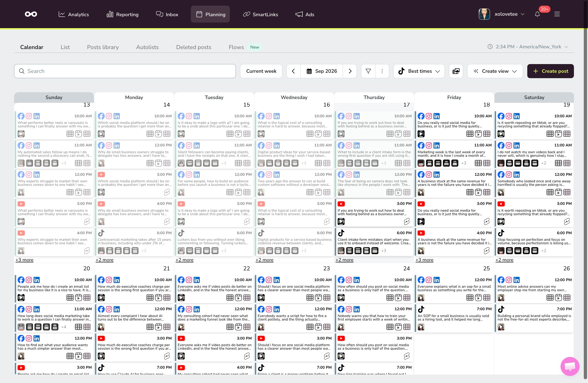Click the Planning nav button
The height and width of the screenshot is (383, 588).
[210, 14]
